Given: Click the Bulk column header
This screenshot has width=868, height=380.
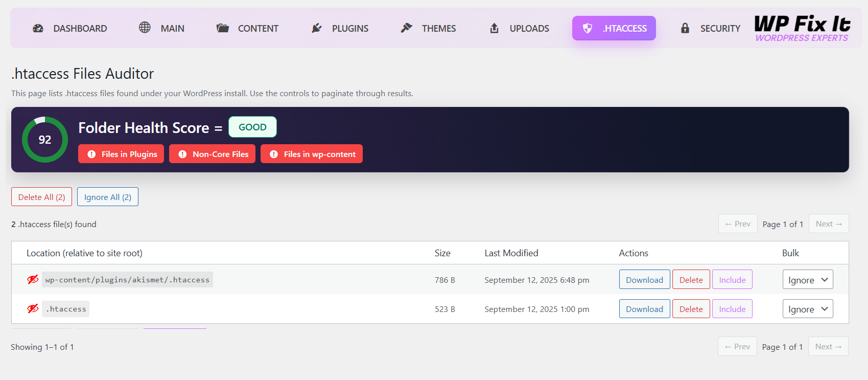Looking at the screenshot, I should click(790, 253).
